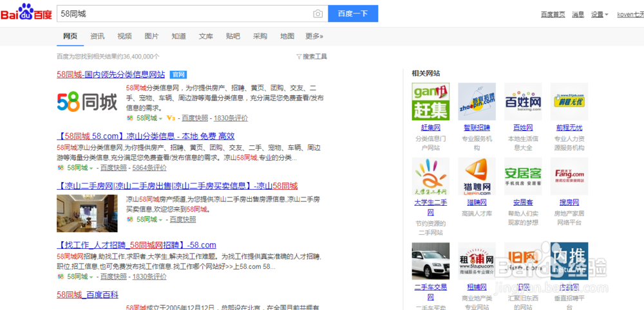644x310 pixels.
Task: Click the 58同城 large logo image
Action: point(87,102)
